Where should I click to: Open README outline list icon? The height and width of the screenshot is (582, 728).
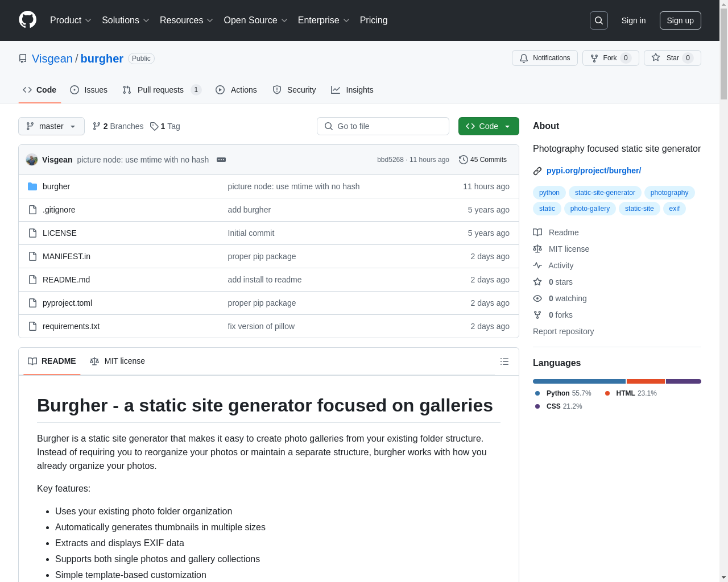click(x=504, y=361)
